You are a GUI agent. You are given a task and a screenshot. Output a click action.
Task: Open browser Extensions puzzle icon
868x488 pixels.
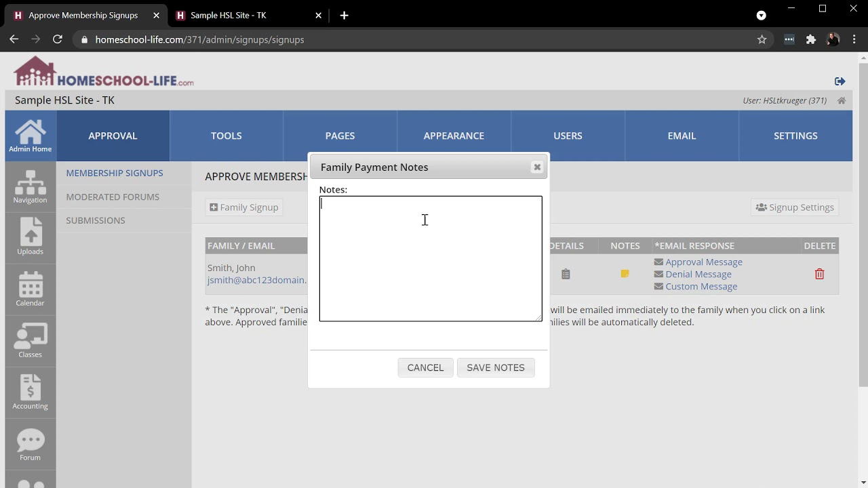pyautogui.click(x=810, y=39)
